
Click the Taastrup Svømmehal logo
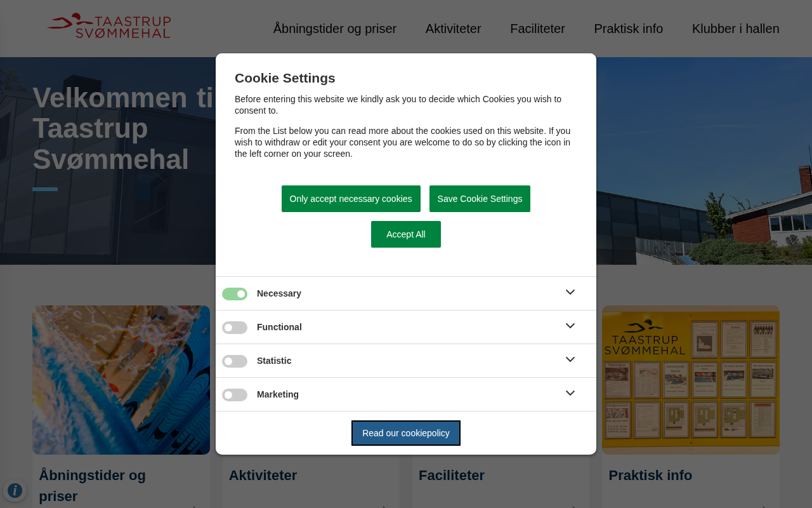(x=108, y=26)
